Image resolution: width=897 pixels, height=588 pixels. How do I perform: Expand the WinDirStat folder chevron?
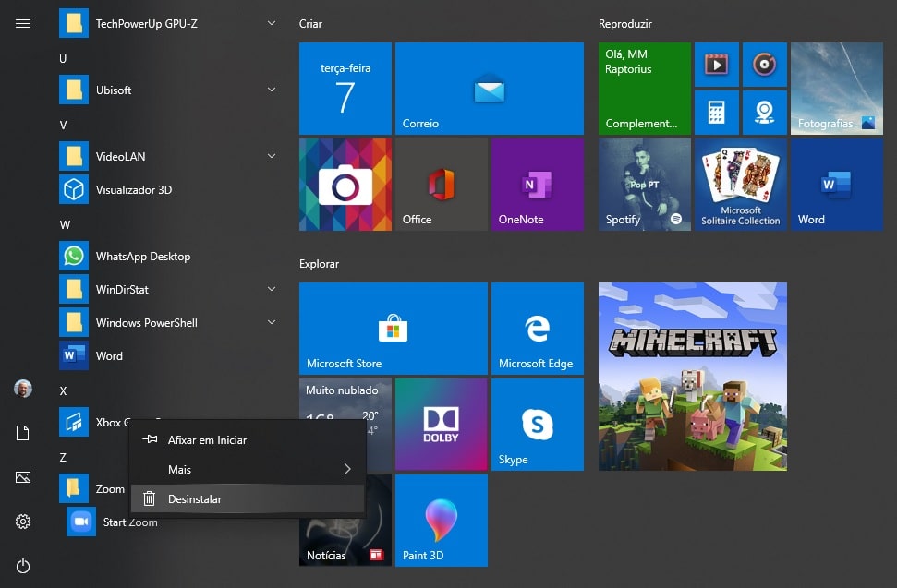(272, 289)
